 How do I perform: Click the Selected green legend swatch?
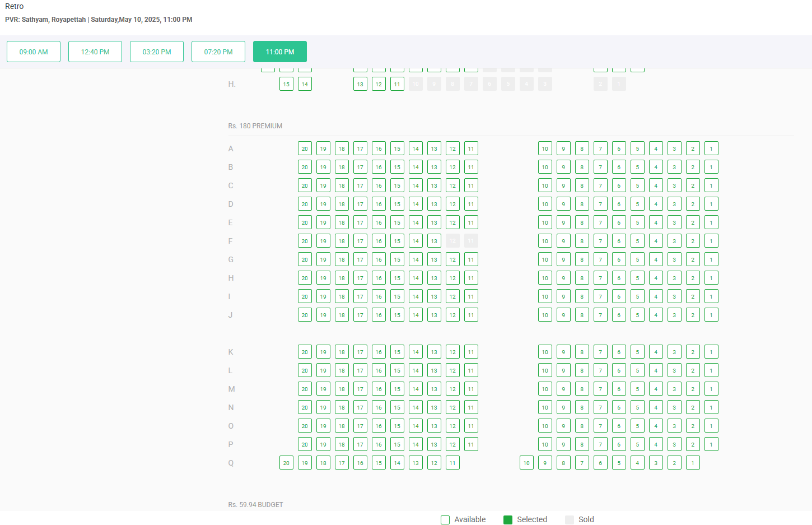[508, 520]
